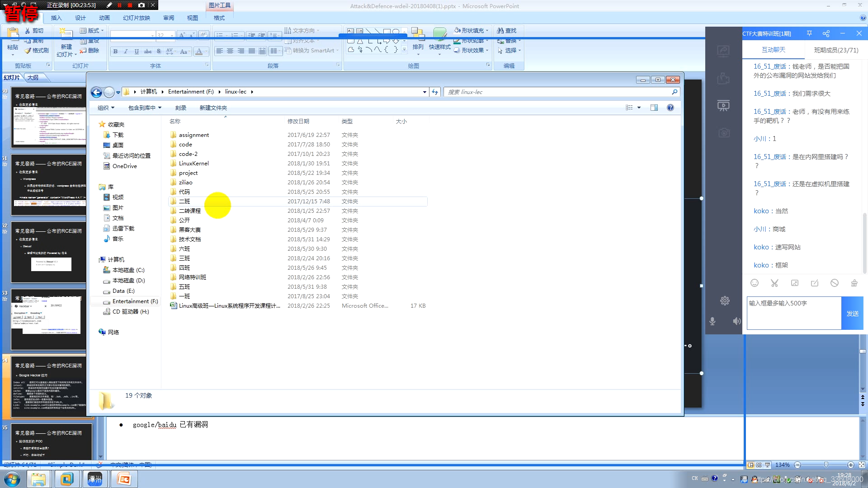
Task: Toggle the Explorer preview pane button
Action: pos(654,108)
